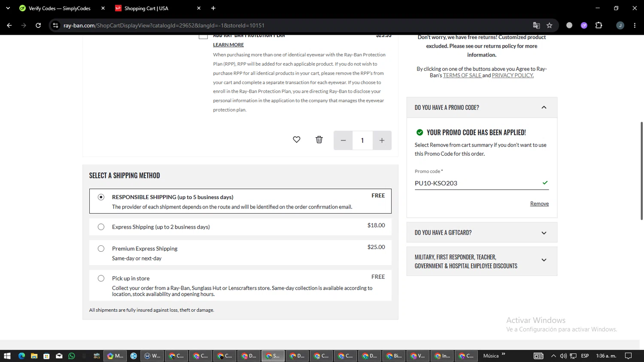Switch to taskbar window labeled In...
Viewport: 644px width, 362px height.
tap(442, 356)
